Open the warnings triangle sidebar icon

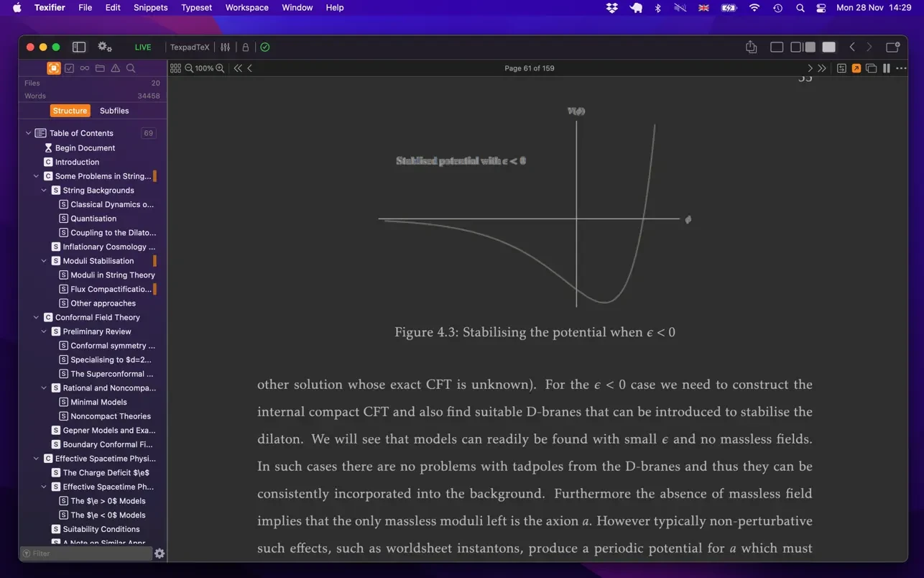pyautogui.click(x=115, y=68)
